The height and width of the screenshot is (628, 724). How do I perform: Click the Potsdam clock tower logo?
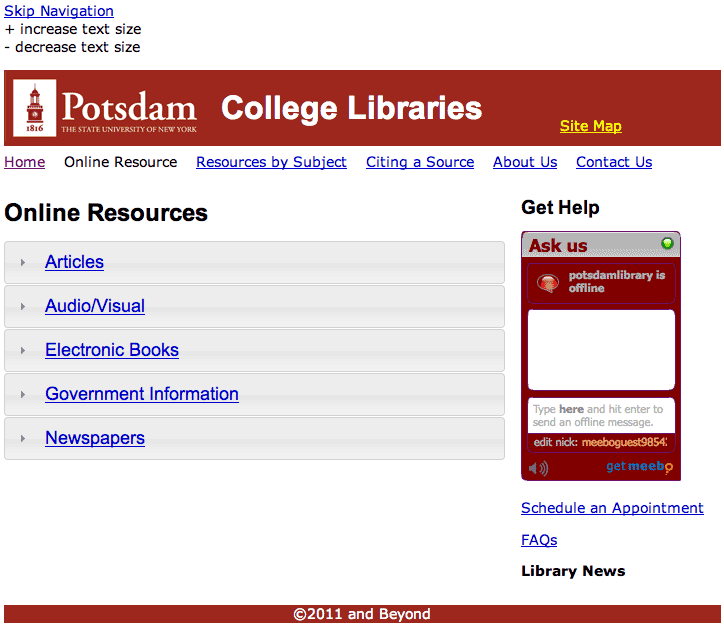click(35, 109)
